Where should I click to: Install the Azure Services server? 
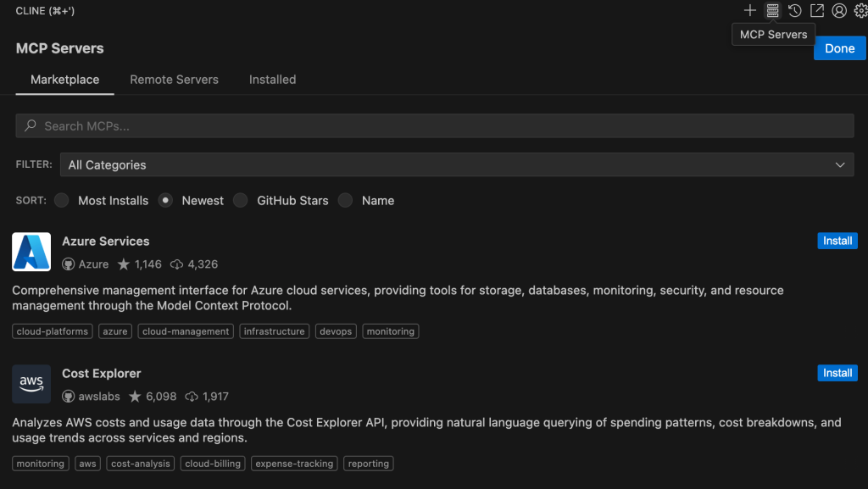(x=837, y=241)
